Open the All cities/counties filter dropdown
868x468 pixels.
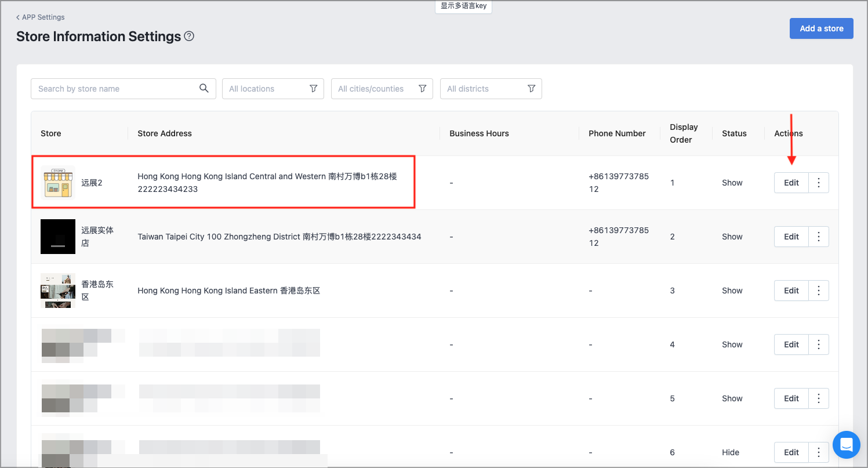[x=382, y=89]
